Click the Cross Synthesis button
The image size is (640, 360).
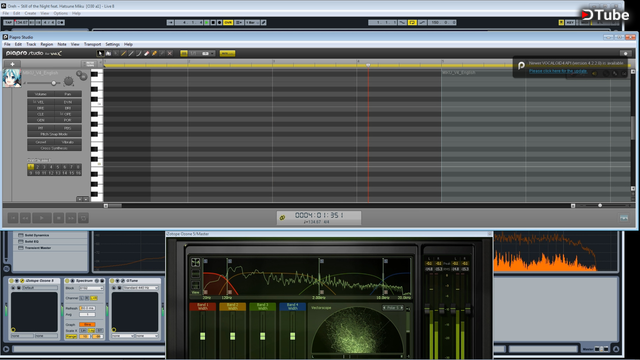click(54, 148)
